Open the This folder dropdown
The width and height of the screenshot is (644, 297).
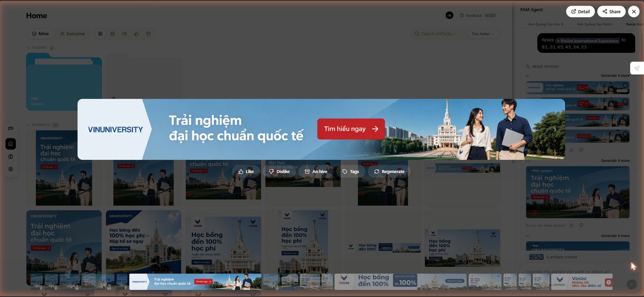click(x=483, y=34)
